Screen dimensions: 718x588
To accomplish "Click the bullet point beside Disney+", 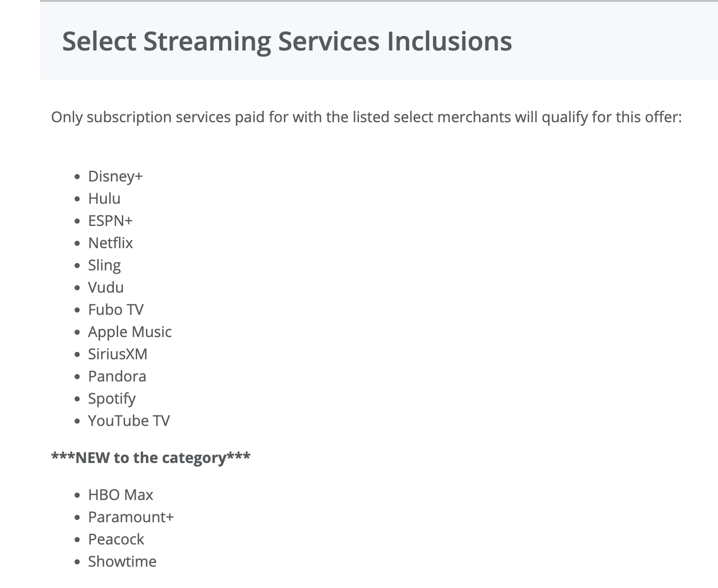I will [77, 177].
